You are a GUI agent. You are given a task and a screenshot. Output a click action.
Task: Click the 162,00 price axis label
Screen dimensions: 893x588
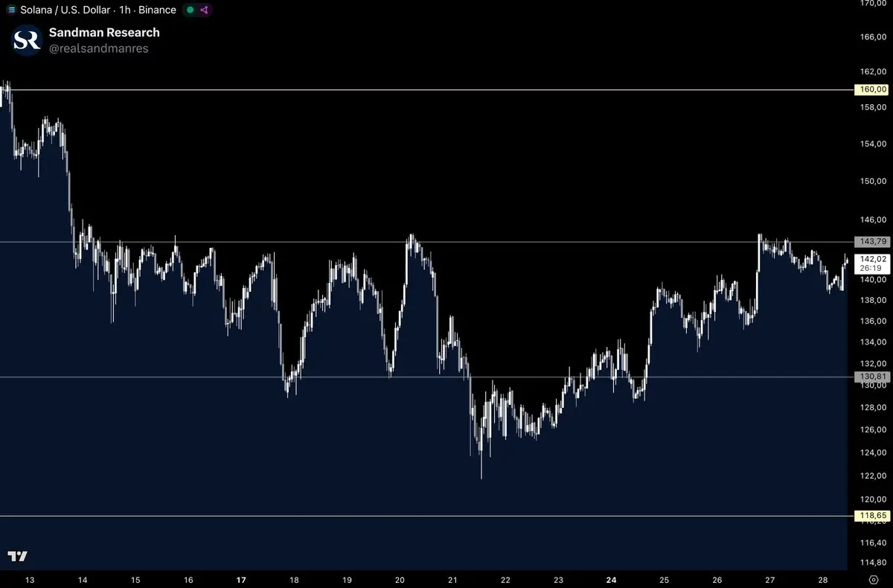click(x=872, y=71)
